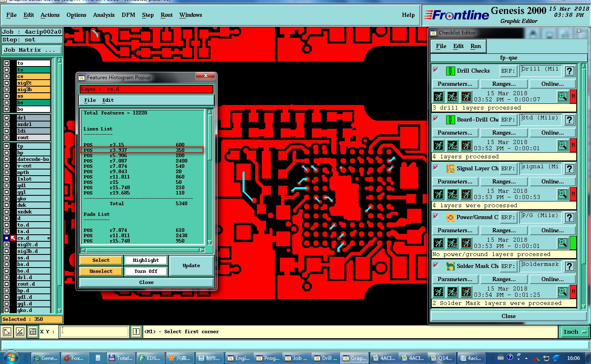This screenshot has width=591, height=364.
Task: Open results magnifier for Power/Ground Checks
Action: point(563,243)
